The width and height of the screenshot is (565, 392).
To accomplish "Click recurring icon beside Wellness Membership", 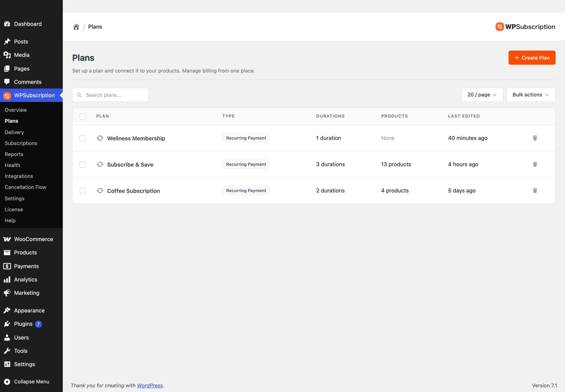I will 100,138.
